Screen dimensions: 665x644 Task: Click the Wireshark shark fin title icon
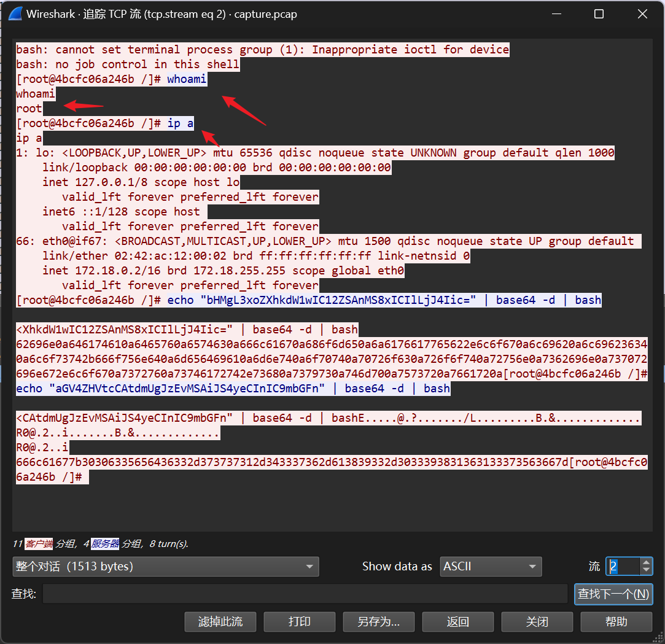coord(15,14)
